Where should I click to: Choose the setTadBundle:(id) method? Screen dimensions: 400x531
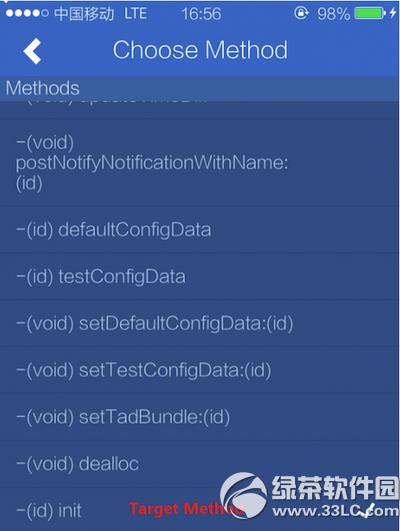coord(200,417)
